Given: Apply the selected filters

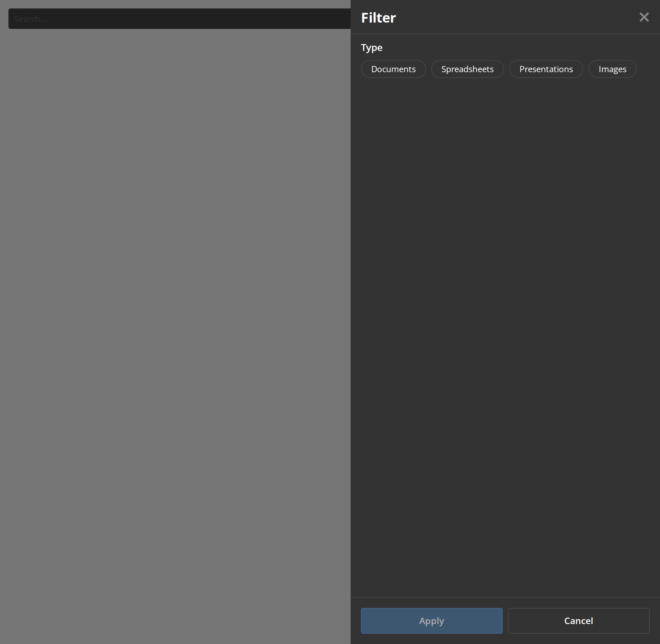Looking at the screenshot, I should [x=432, y=621].
